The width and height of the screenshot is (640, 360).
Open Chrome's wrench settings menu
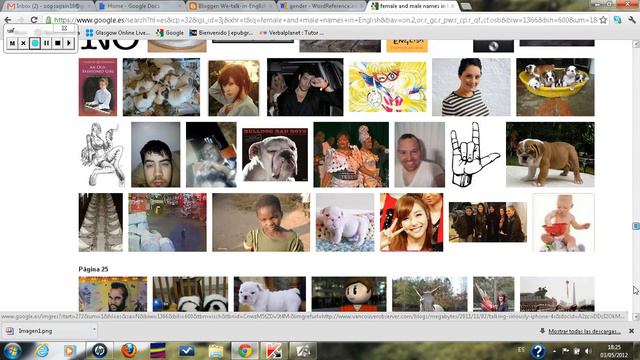point(632,20)
